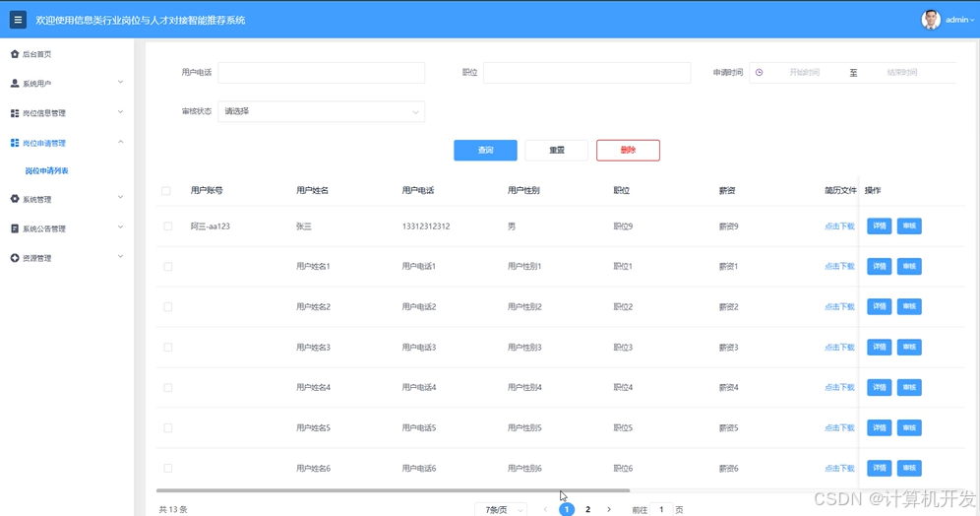The width and height of the screenshot is (980, 516).
Task: Click the 前往 page number input
Action: tap(661, 510)
